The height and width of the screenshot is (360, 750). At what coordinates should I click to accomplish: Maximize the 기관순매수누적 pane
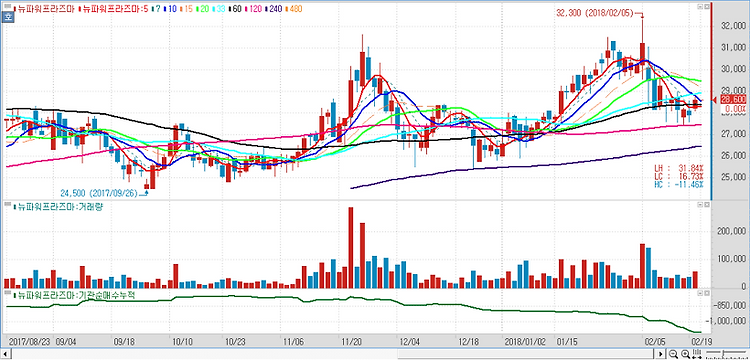(x=706, y=292)
